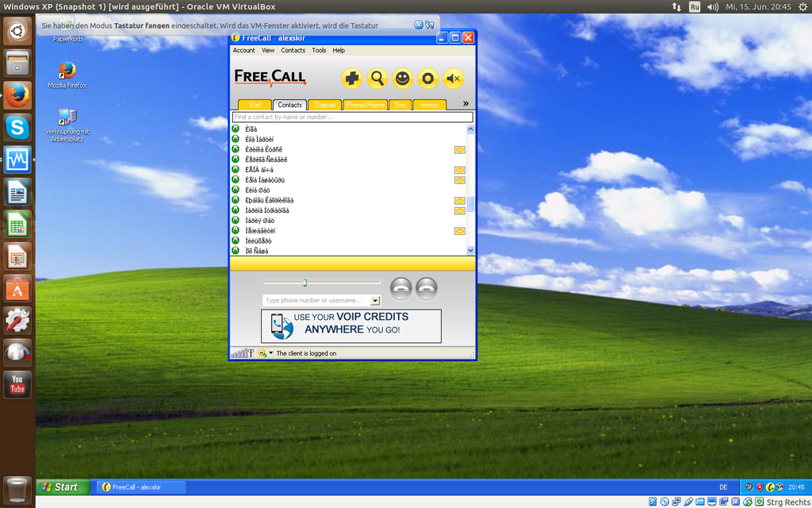Click the VoIP credits advertisement banner
This screenshot has height=508, width=812.
[x=351, y=326]
